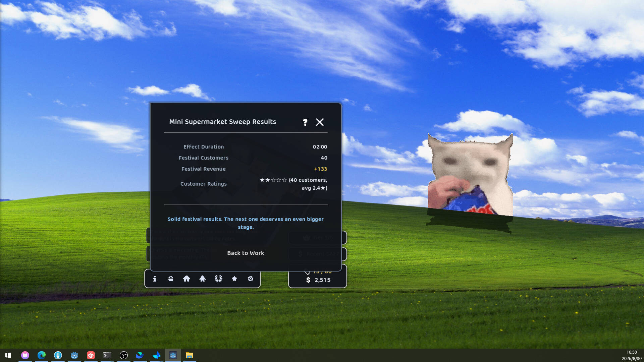Screen dimensions: 644x362
Task: Select the active dark Godot game taskbar icon
Action: 173,355
